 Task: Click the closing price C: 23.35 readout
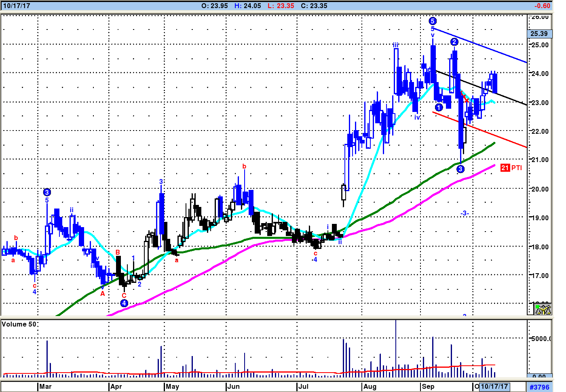coord(314,6)
